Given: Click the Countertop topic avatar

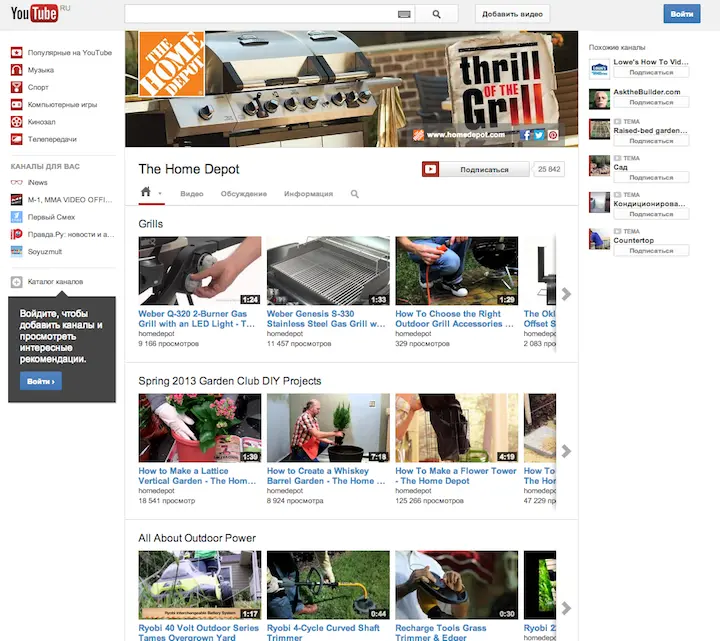Looking at the screenshot, I should tap(599, 239).
